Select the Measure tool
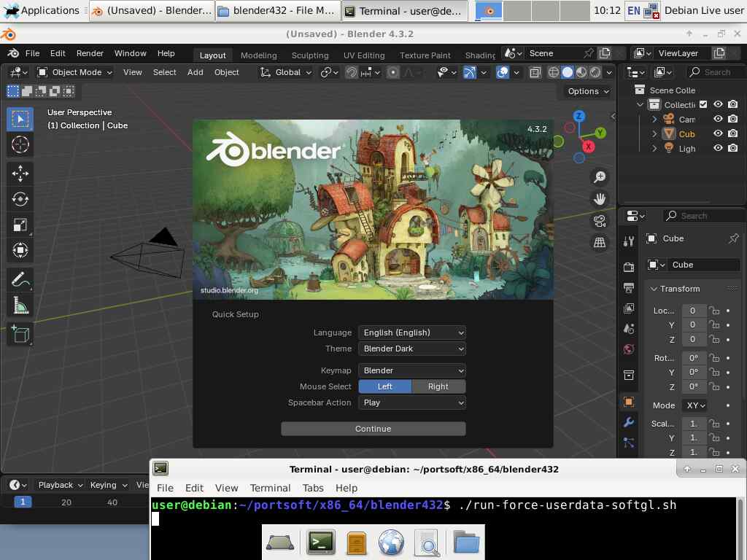This screenshot has height=560, width=747. tap(20, 306)
